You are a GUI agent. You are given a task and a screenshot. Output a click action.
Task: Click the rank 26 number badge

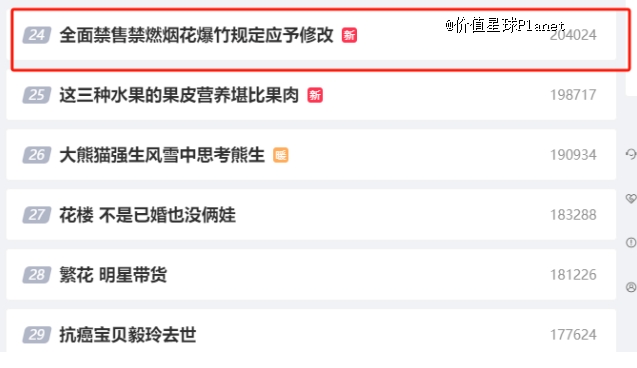[37, 155]
